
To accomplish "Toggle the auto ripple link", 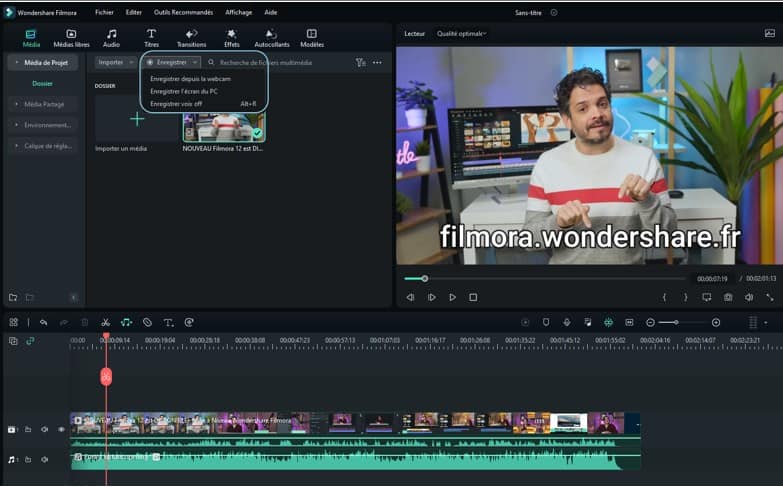I will coord(30,341).
